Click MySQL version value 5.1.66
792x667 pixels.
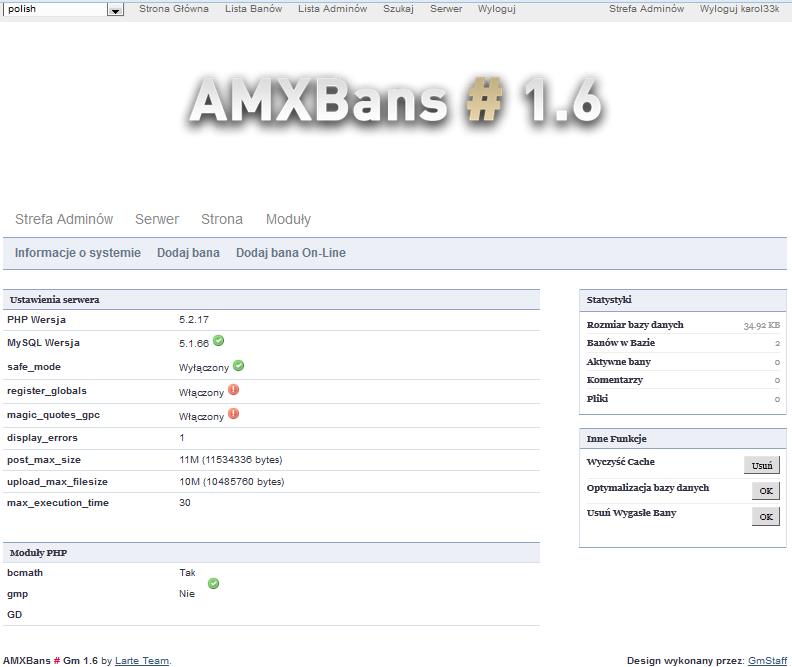[x=194, y=343]
